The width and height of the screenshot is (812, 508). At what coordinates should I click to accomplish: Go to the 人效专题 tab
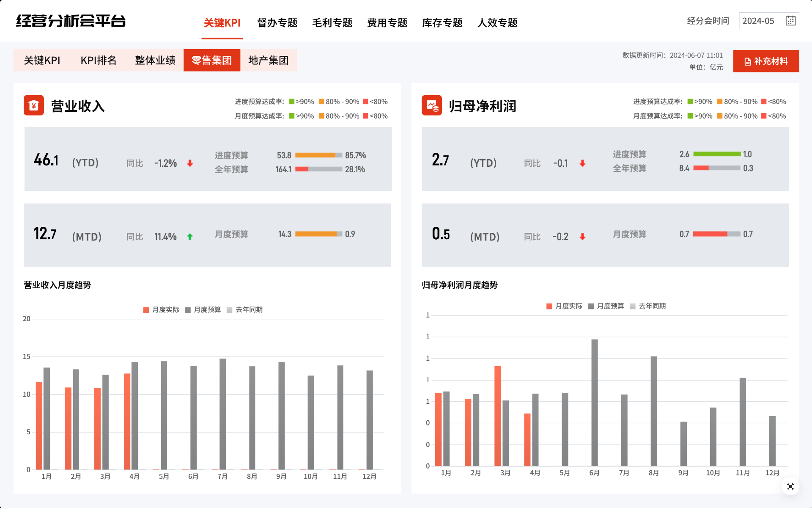(497, 23)
